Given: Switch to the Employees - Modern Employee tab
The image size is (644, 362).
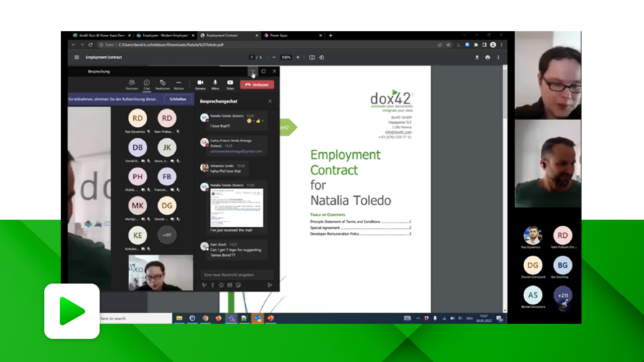Looking at the screenshot, I should click(165, 36).
